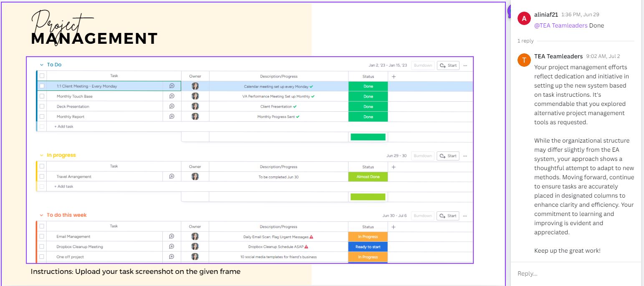Check the 1:1 Client Meeting row checkbox
The width and height of the screenshot is (644, 286).
42,86
